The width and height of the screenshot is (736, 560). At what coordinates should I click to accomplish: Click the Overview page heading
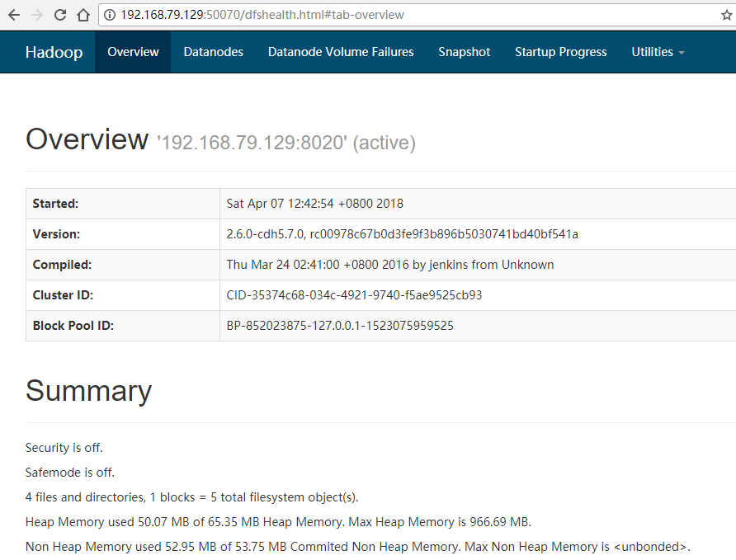click(87, 139)
